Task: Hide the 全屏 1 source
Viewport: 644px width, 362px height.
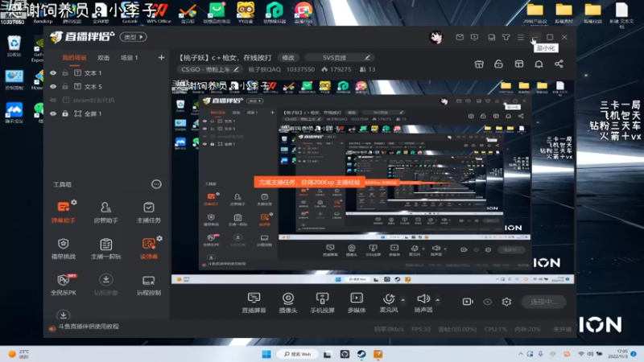Action: [x=53, y=113]
